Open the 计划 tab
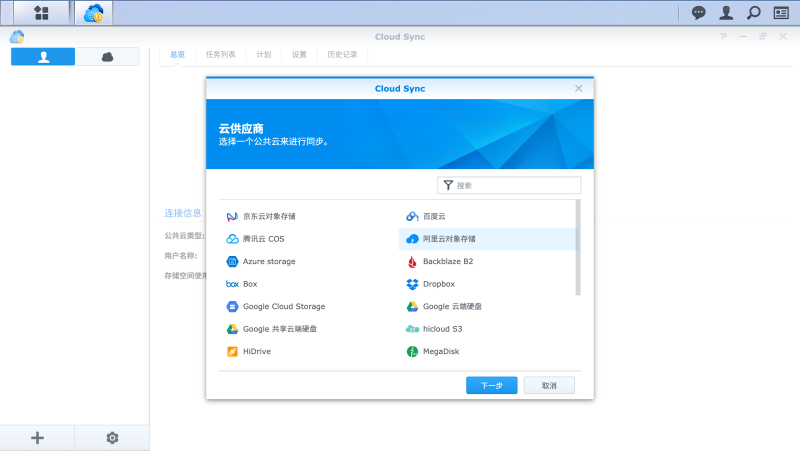This screenshot has width=800, height=451. tap(264, 55)
